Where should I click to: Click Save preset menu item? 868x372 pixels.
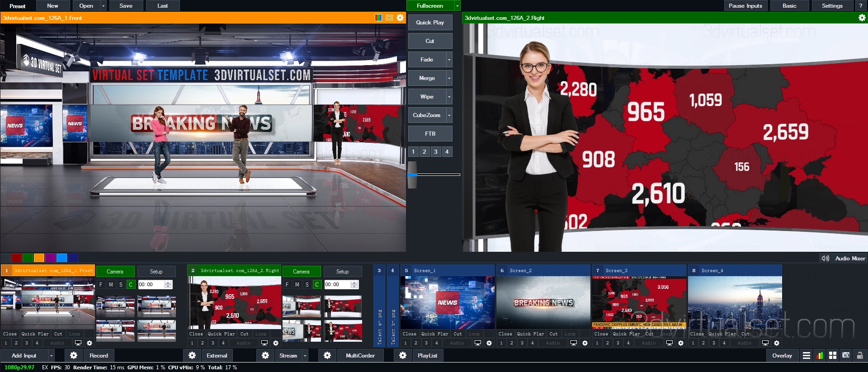tap(126, 5)
